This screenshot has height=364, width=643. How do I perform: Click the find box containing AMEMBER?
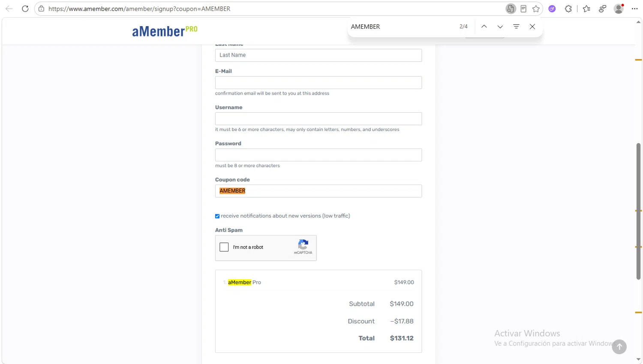(401, 27)
